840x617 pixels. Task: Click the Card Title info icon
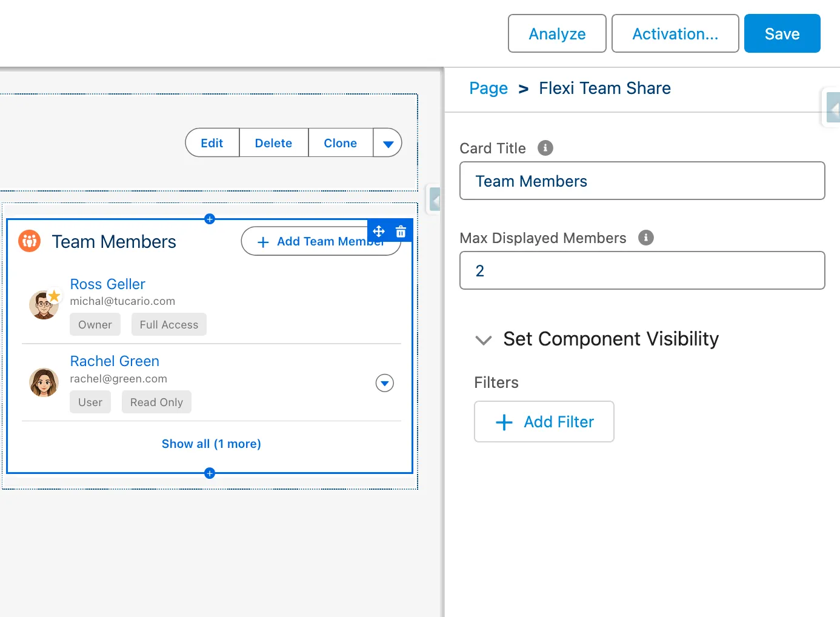[x=544, y=147]
